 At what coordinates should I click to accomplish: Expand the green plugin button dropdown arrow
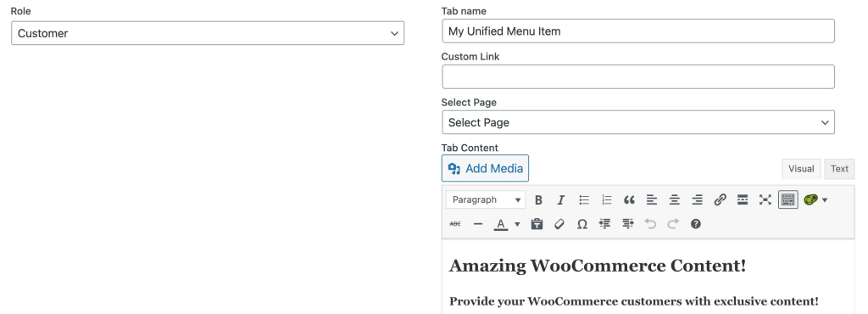tap(824, 200)
